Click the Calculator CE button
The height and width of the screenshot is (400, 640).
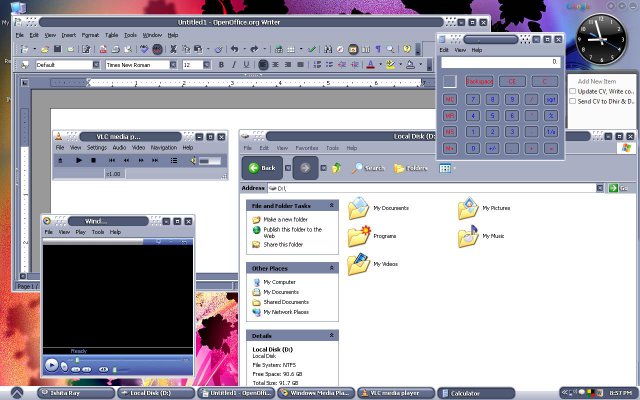point(512,82)
